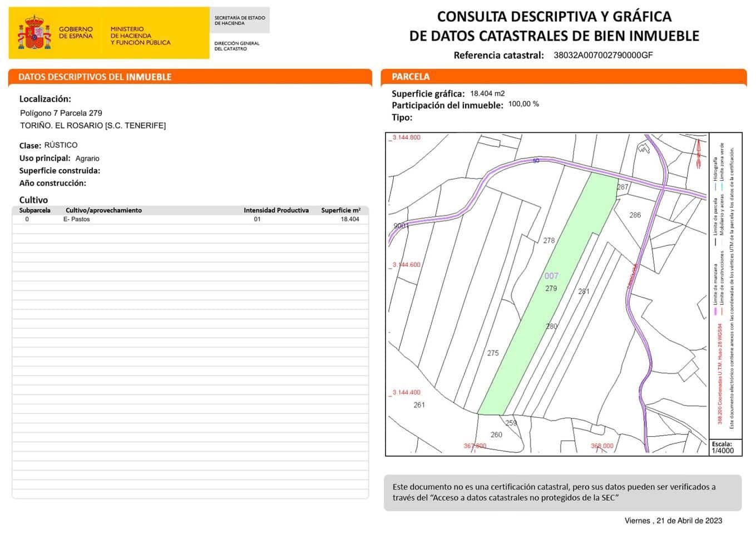Click the Mobiliario y aceras legend entry
The image size is (756, 534).
tap(722, 217)
